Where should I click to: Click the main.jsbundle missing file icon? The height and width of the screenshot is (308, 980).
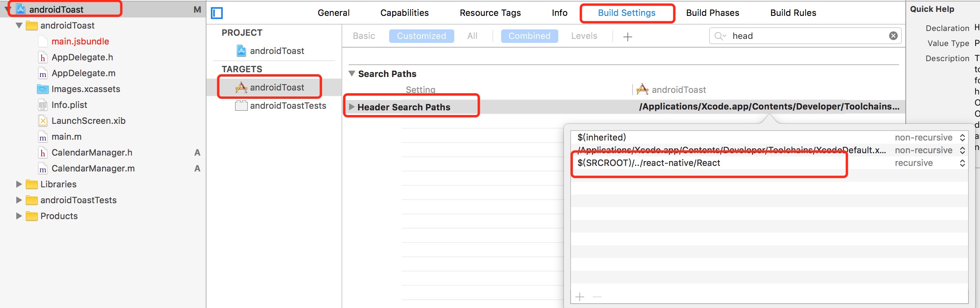click(42, 42)
